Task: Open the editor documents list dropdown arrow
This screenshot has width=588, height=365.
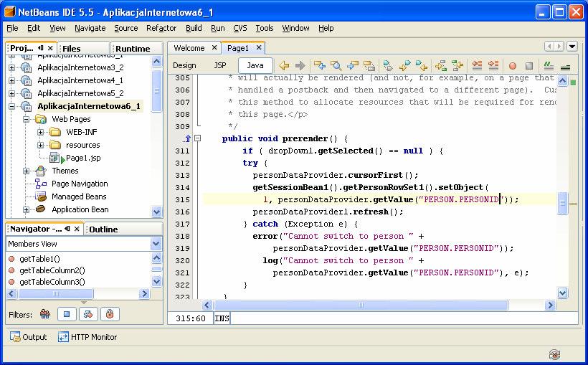Action: click(x=572, y=47)
